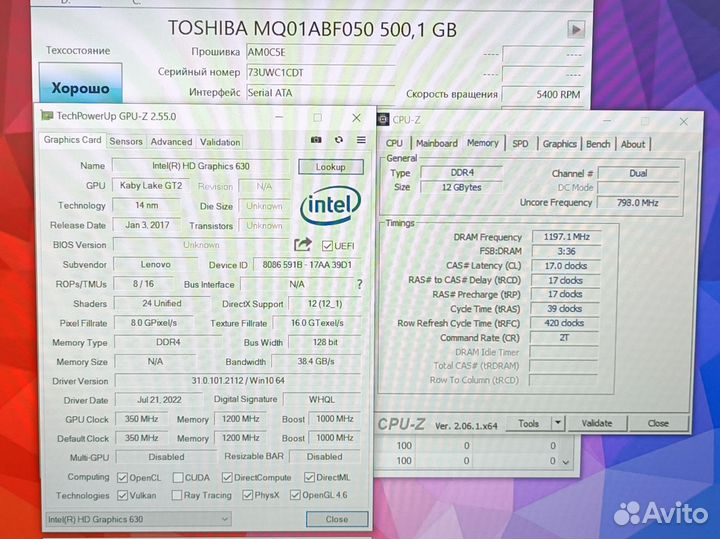Click the 5400 RPM rotation speed field
Screen dimensions: 720x539
click(x=543, y=94)
